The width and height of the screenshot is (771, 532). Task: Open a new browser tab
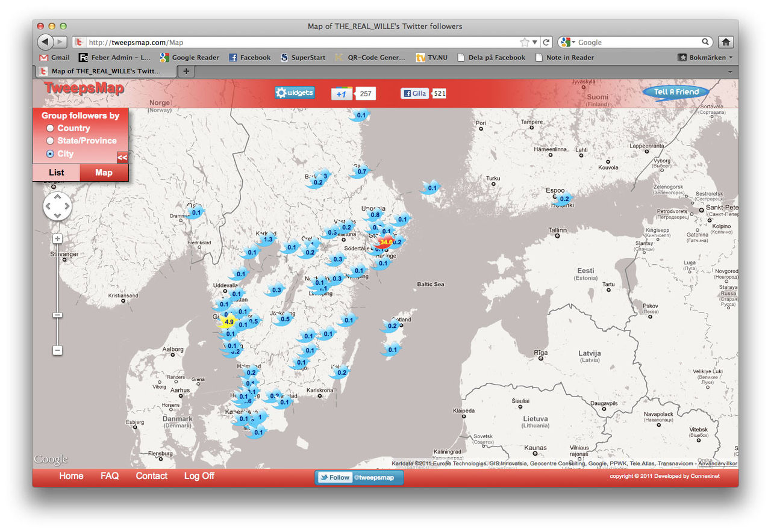pyautogui.click(x=186, y=71)
